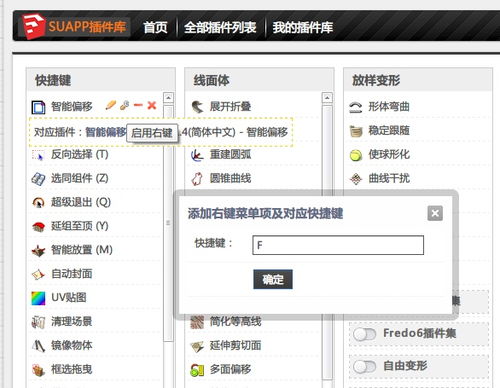Click the 反向选择 (T) label
Viewport: 500px width, 388px height.
[x=80, y=155]
